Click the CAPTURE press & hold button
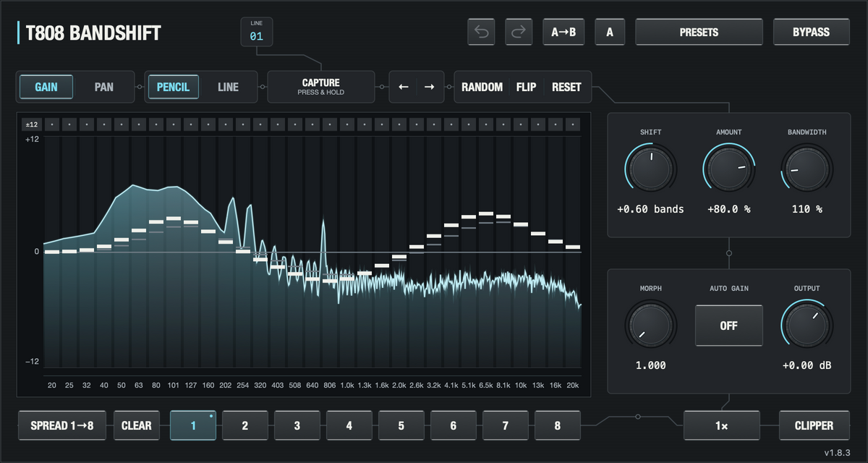The image size is (868, 463). click(x=321, y=87)
